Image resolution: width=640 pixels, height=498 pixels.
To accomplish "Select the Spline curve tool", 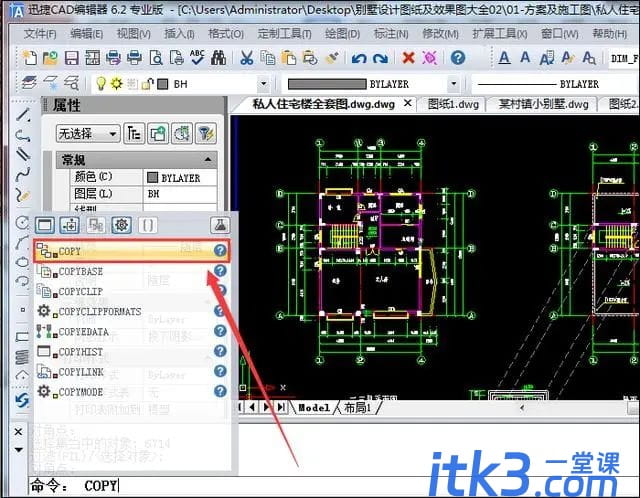I will (x=23, y=175).
